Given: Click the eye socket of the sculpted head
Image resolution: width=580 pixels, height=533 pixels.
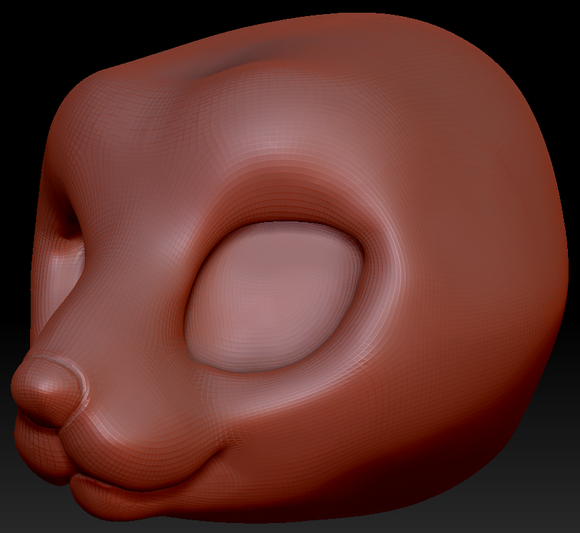Looking at the screenshot, I should click(274, 297).
